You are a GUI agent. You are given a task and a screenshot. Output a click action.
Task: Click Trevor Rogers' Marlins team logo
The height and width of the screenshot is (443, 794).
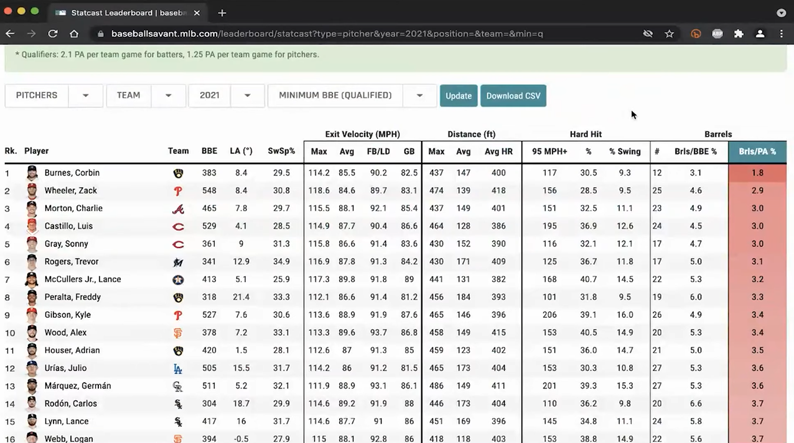click(x=178, y=262)
